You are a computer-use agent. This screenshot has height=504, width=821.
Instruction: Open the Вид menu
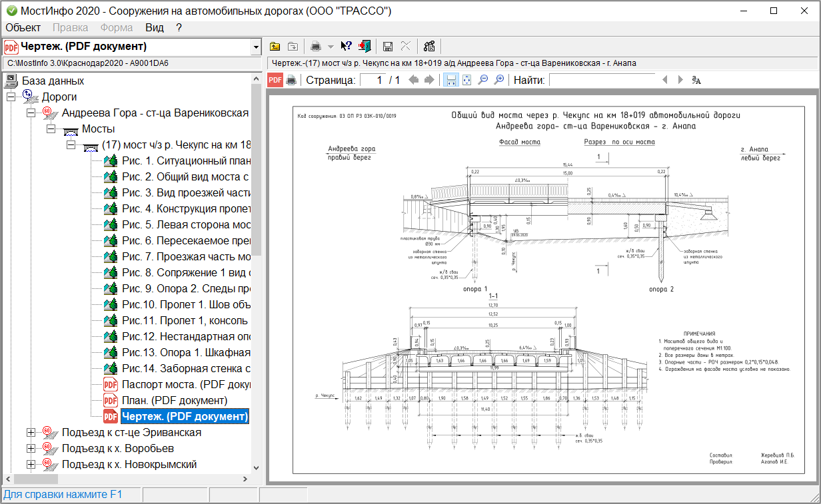(x=155, y=27)
